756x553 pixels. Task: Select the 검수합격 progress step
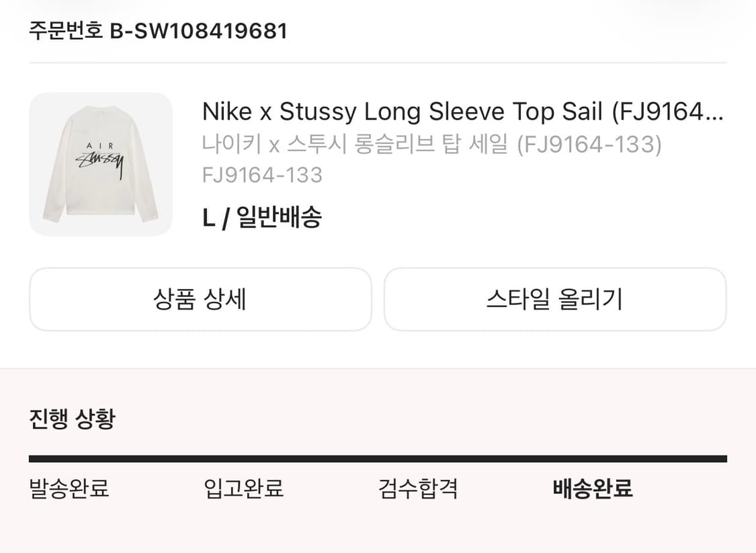pyautogui.click(x=418, y=488)
